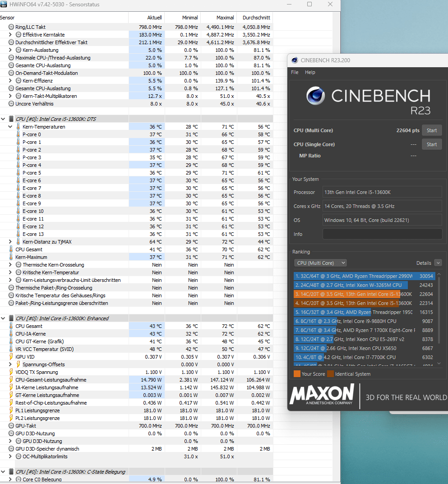448x484 pixels.
Task: Click the lightning icon beside iGPU VID
Action: 11,356
